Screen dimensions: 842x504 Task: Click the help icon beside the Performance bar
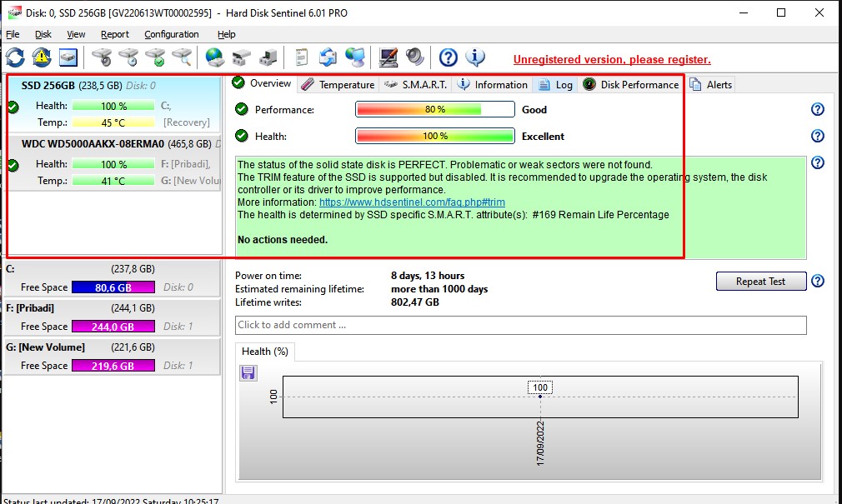(x=817, y=110)
